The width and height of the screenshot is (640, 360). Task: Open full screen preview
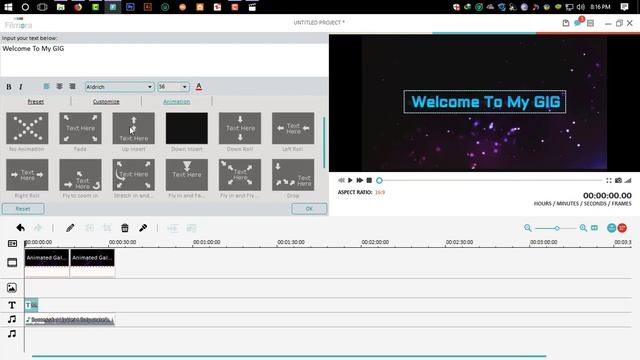click(x=609, y=180)
